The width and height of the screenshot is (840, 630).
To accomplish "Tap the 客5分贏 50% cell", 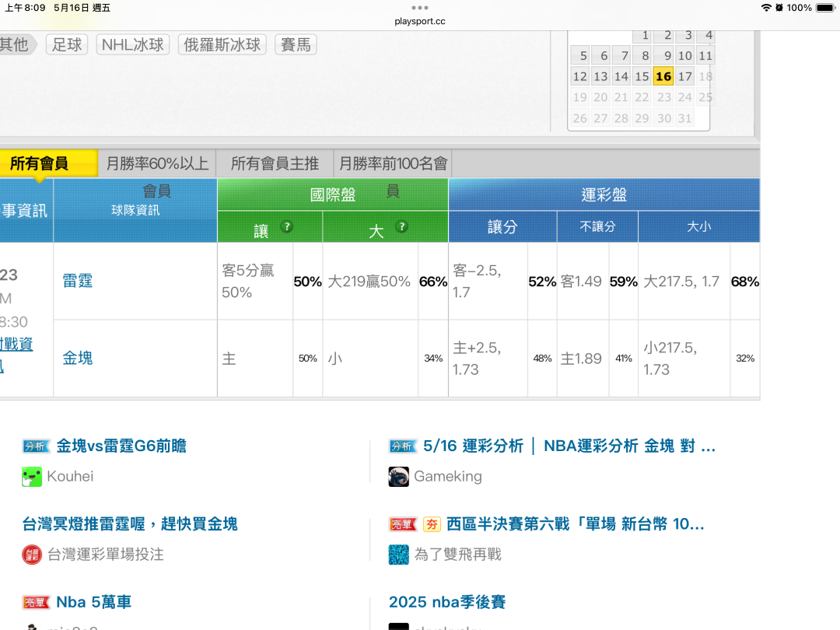I will click(255, 282).
